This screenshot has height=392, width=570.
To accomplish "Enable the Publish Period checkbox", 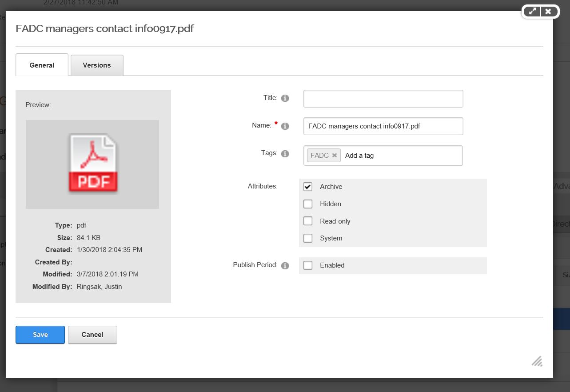I will 308,265.
